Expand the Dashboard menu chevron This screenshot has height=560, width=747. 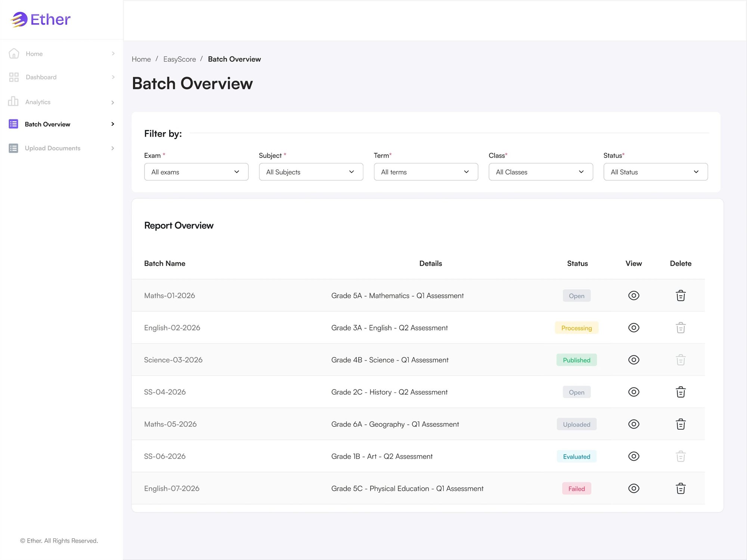point(113,77)
